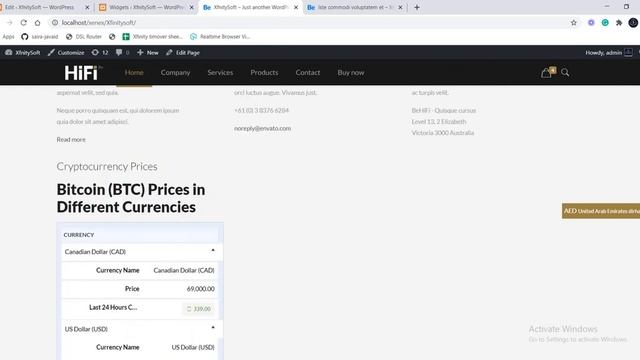Click the Cryptocurrency Prices heading
Viewport: 640px width, 360px height.
pos(107,167)
